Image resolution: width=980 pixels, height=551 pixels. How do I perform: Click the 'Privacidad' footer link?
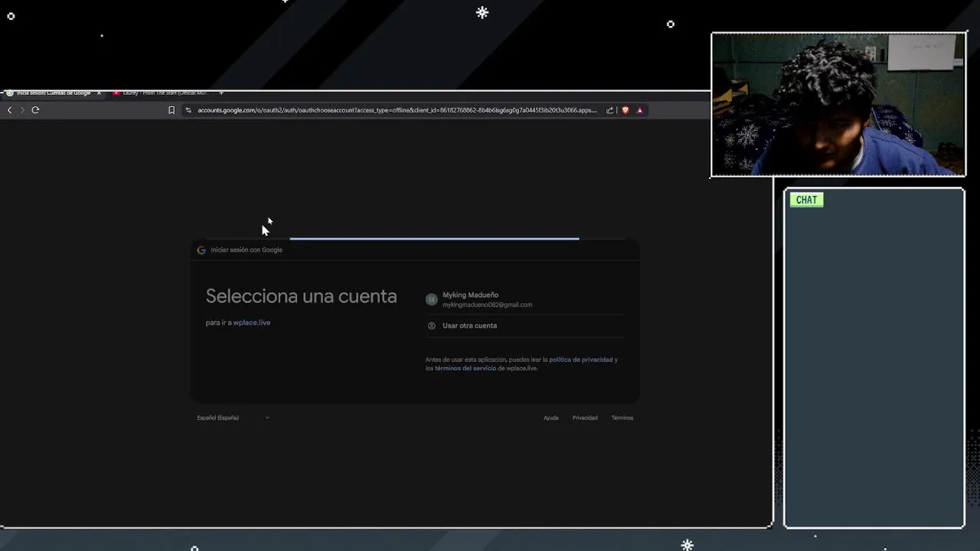pos(585,418)
